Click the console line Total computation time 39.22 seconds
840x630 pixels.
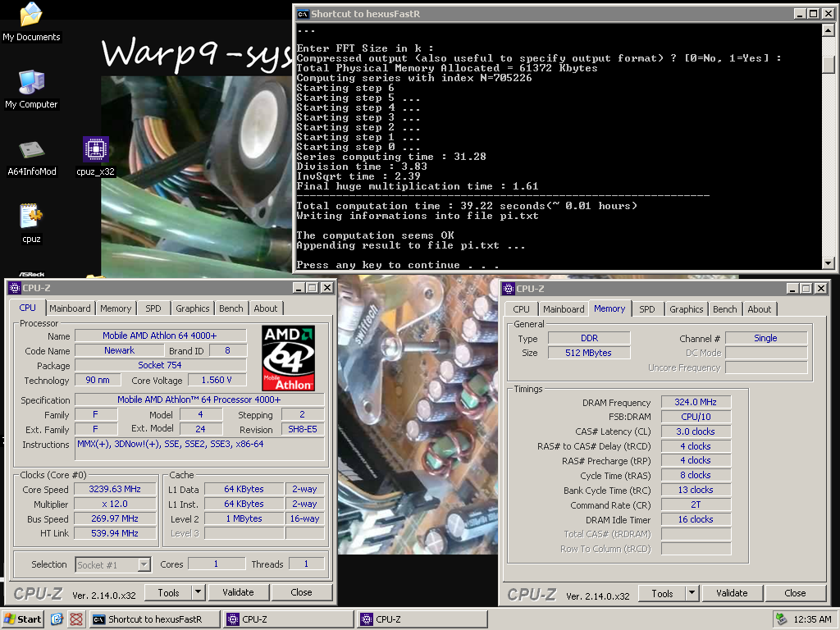coord(467,206)
